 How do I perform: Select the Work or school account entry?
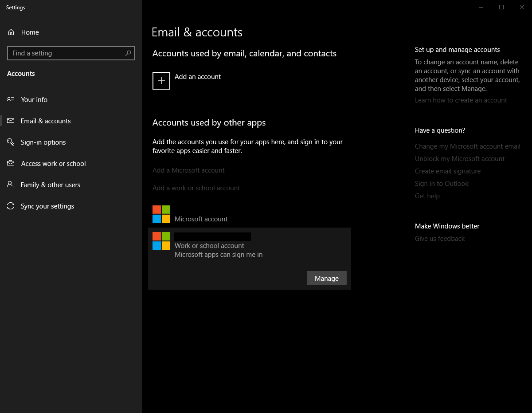point(209,245)
